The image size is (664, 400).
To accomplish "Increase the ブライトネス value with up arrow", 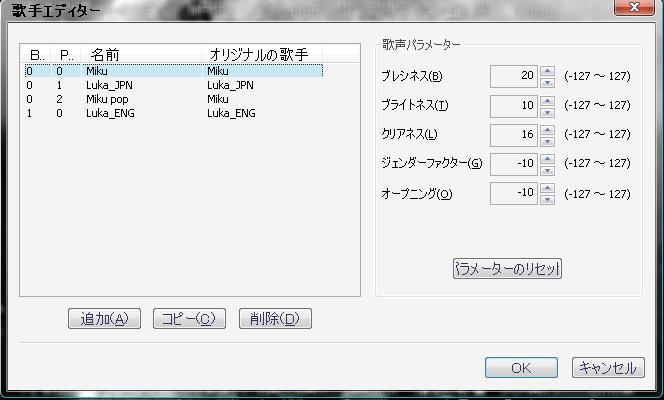I will point(547,100).
